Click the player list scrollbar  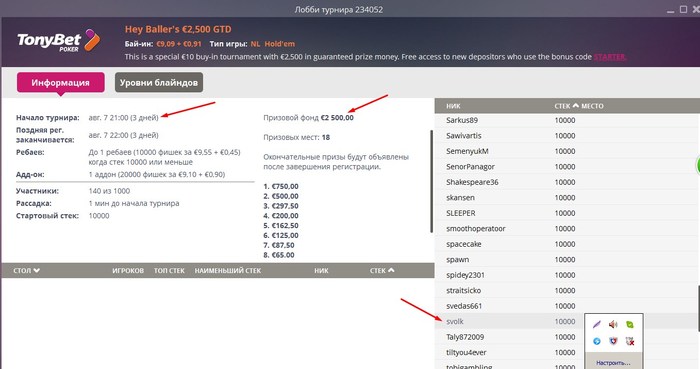698,308
